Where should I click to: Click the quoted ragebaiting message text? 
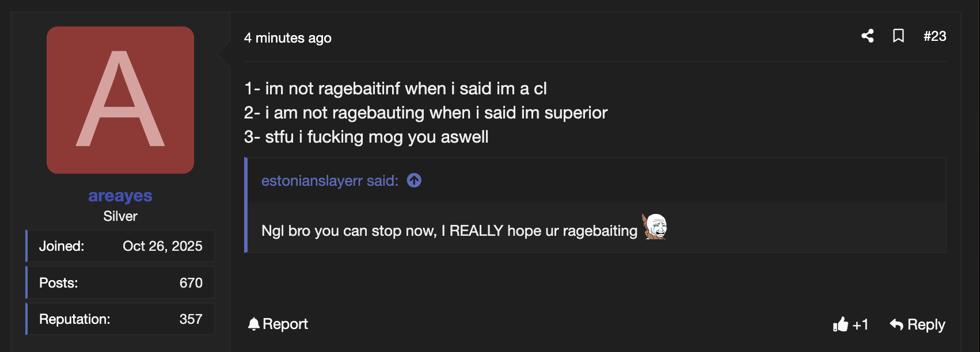pyautogui.click(x=449, y=231)
